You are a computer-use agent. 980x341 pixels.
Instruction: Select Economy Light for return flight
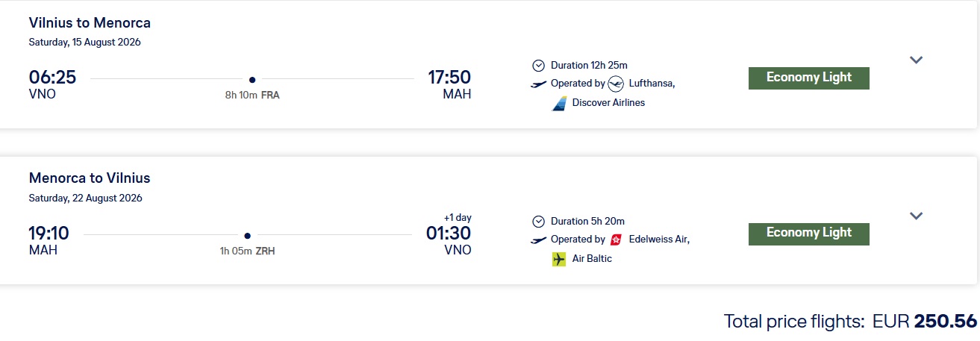click(x=809, y=234)
